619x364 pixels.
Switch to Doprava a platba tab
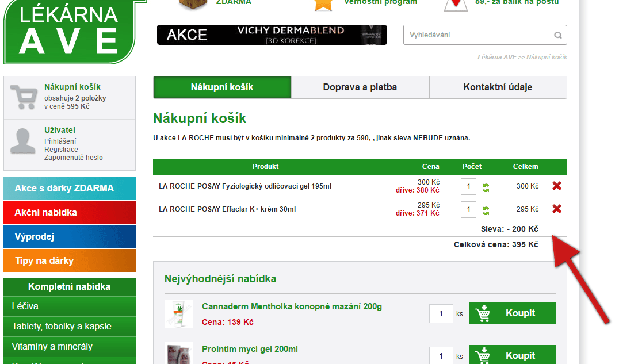tap(360, 87)
